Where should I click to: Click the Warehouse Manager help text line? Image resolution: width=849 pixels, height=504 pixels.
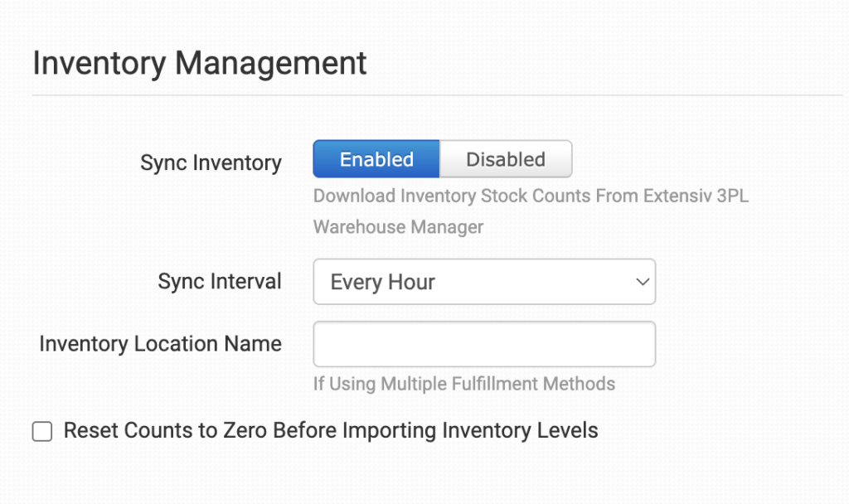coord(398,226)
